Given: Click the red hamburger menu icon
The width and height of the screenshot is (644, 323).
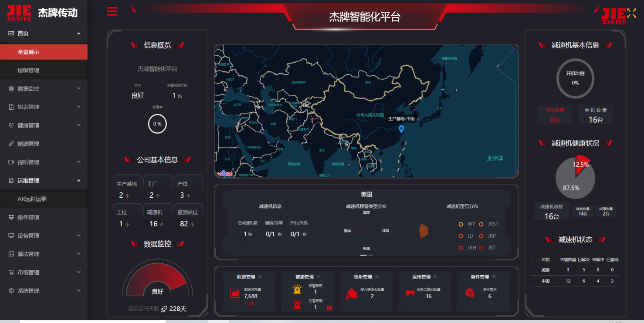Looking at the screenshot, I should [x=112, y=11].
